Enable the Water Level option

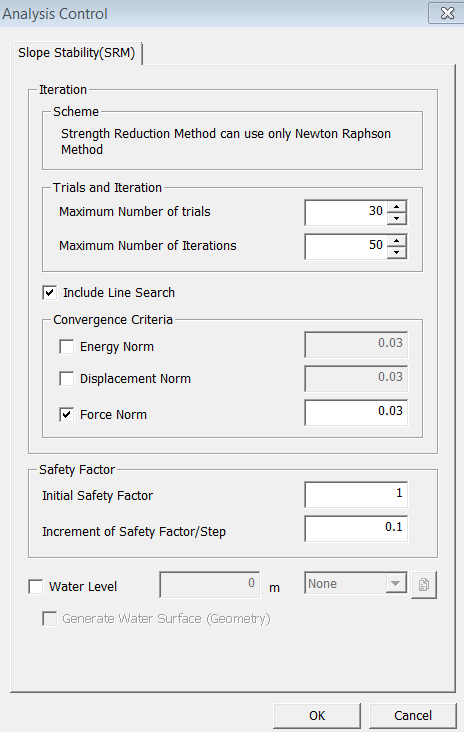pos(36,586)
